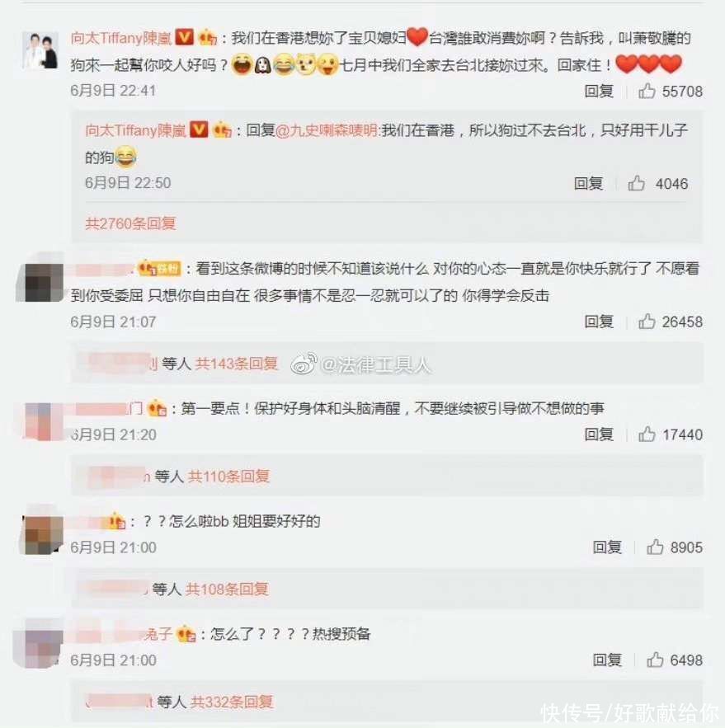Screen dimensions: 725x728
Task: Open the @九史喇森唛明 mention link
Action: pyautogui.click(x=327, y=130)
